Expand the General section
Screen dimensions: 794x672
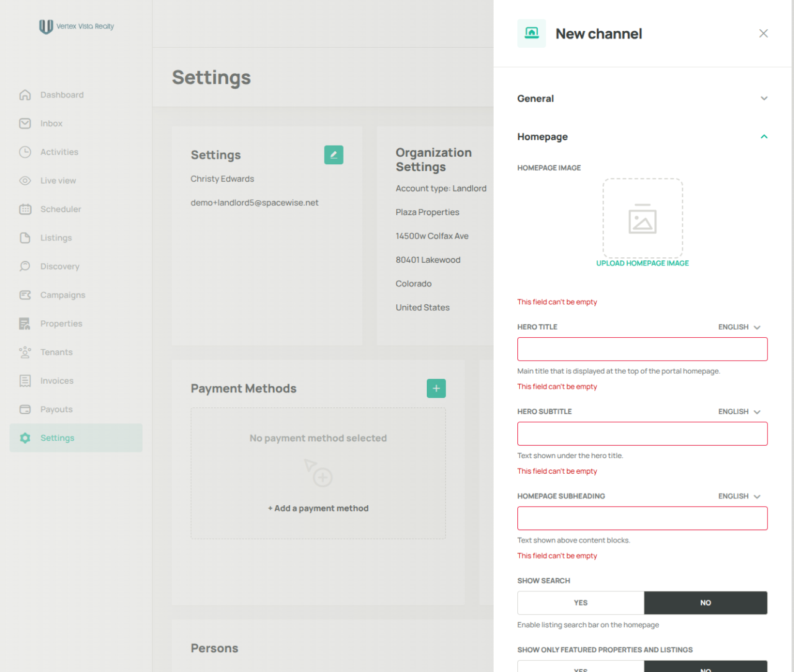coord(643,99)
